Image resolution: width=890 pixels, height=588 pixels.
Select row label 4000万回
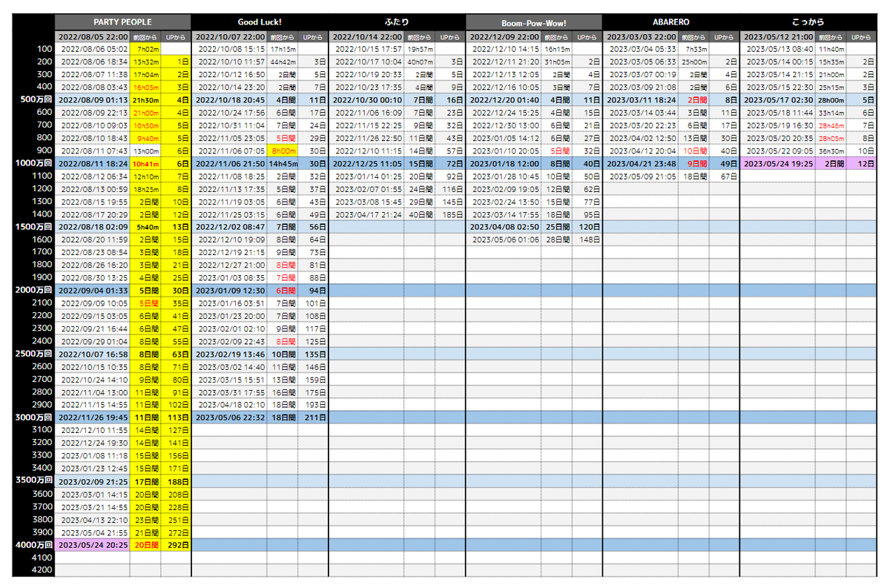click(x=35, y=544)
